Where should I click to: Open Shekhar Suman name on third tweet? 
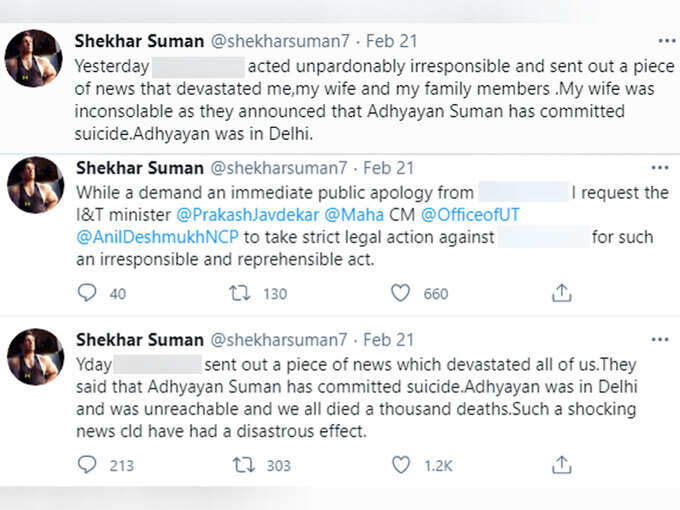click(x=140, y=340)
